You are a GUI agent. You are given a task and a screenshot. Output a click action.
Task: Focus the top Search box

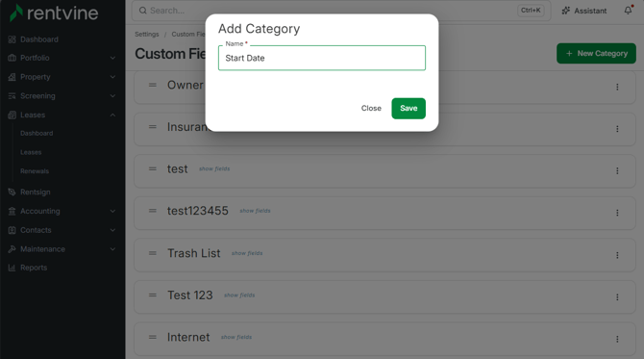(x=341, y=11)
